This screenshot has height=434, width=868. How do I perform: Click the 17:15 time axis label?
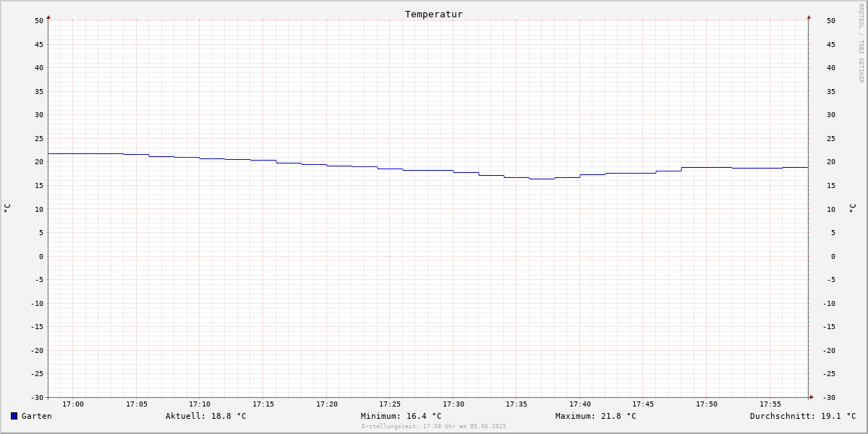pyautogui.click(x=263, y=404)
